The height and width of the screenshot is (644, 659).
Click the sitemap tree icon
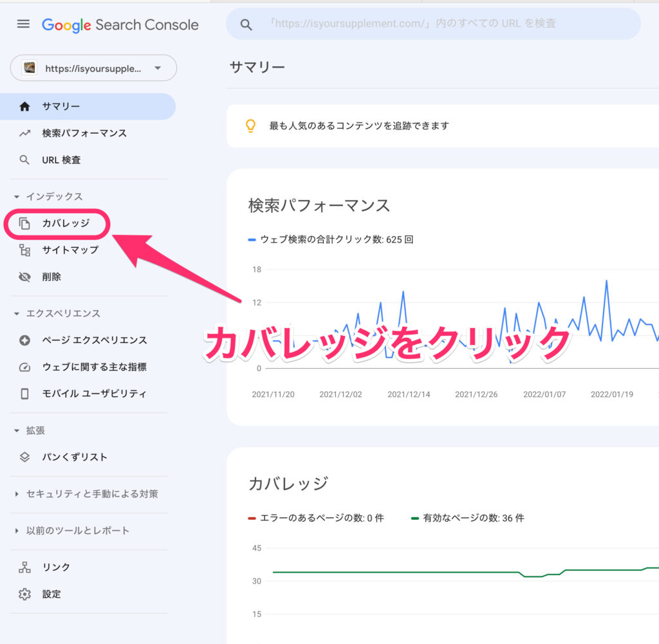pos(25,250)
